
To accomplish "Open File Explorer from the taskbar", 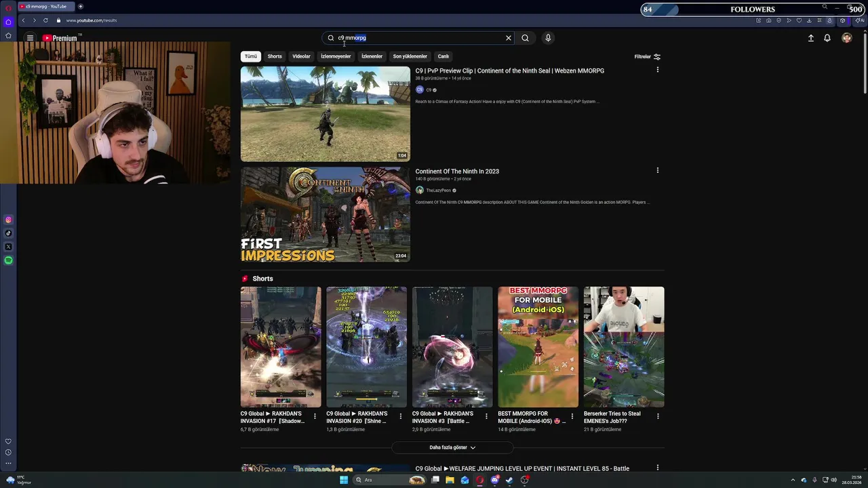I will click(450, 480).
